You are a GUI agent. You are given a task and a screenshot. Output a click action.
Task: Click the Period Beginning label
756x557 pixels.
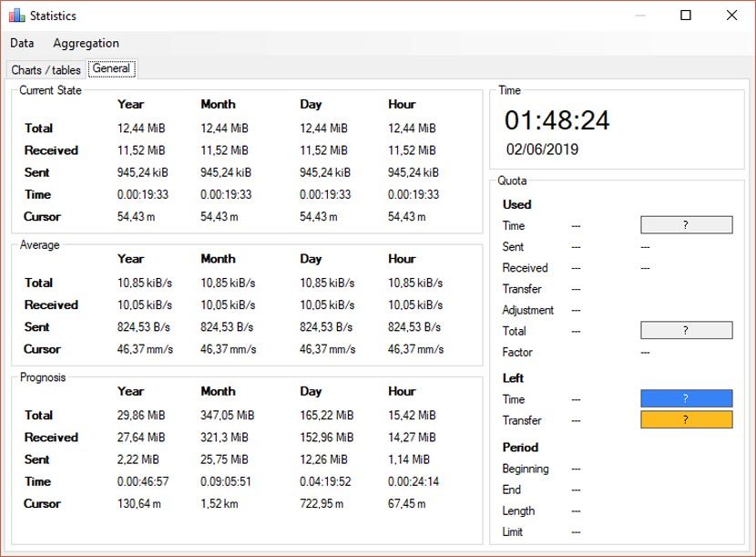click(526, 469)
